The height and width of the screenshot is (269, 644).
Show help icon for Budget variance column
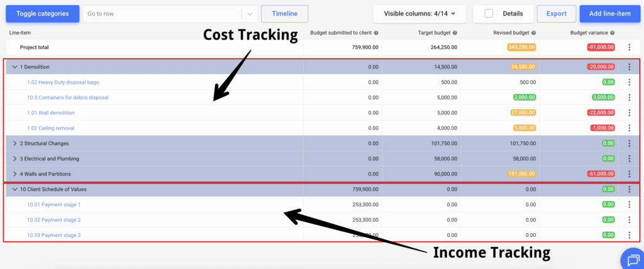[x=613, y=33]
